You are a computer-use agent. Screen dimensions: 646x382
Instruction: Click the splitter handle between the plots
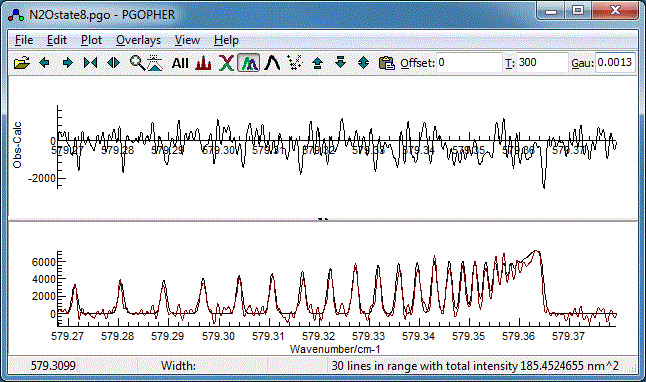point(323,220)
